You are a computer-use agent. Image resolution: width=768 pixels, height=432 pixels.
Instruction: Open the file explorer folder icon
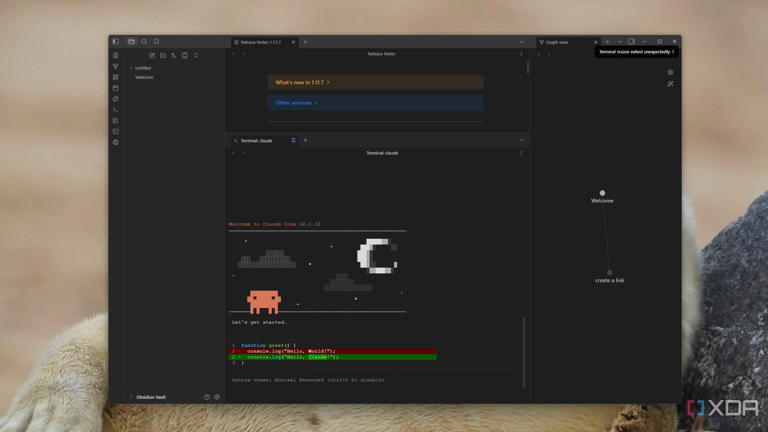[x=131, y=42]
